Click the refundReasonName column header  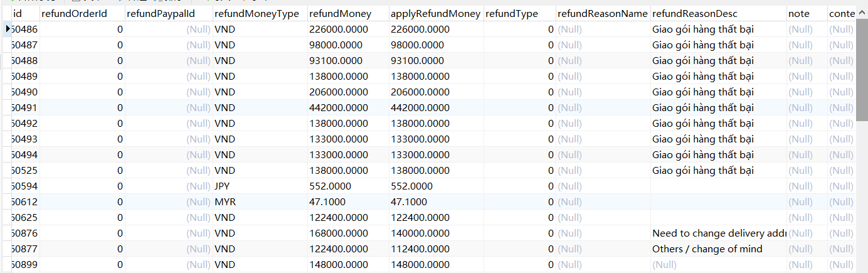[602, 13]
